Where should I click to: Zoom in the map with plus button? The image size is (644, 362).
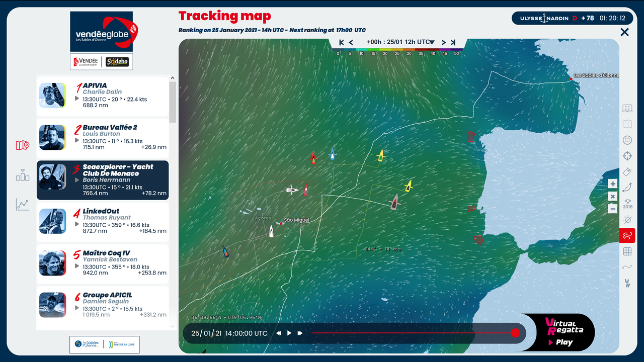[x=612, y=184]
